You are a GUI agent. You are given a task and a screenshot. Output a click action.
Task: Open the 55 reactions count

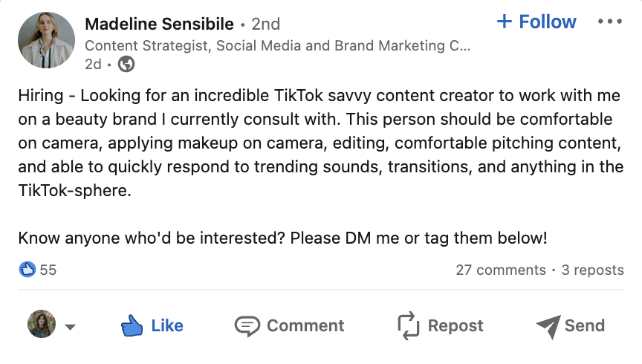click(x=48, y=270)
